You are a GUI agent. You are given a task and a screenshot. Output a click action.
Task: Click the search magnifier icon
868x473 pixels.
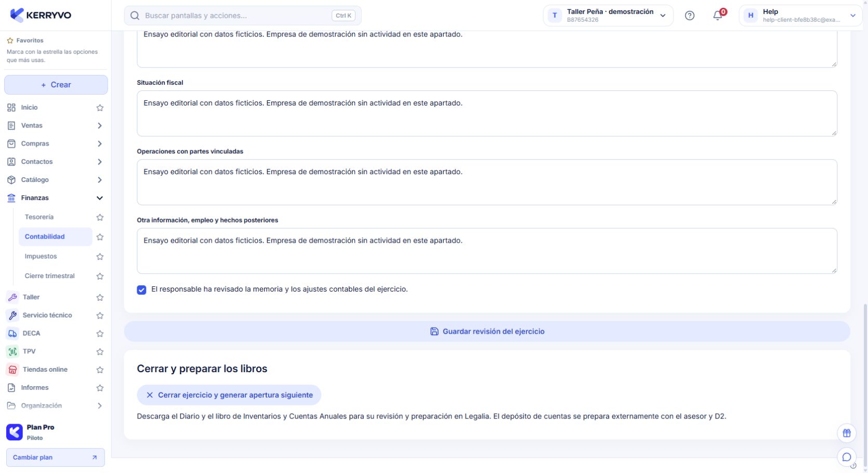135,16
